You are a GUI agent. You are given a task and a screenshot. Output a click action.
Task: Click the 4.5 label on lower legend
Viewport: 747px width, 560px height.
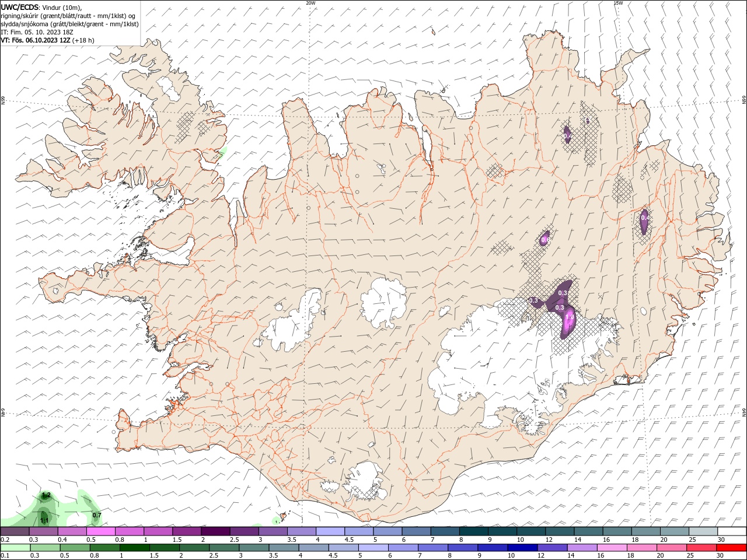click(x=333, y=556)
